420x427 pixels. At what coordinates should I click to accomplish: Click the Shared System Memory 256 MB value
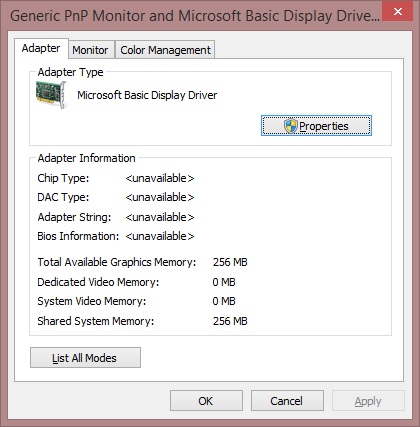[230, 321]
